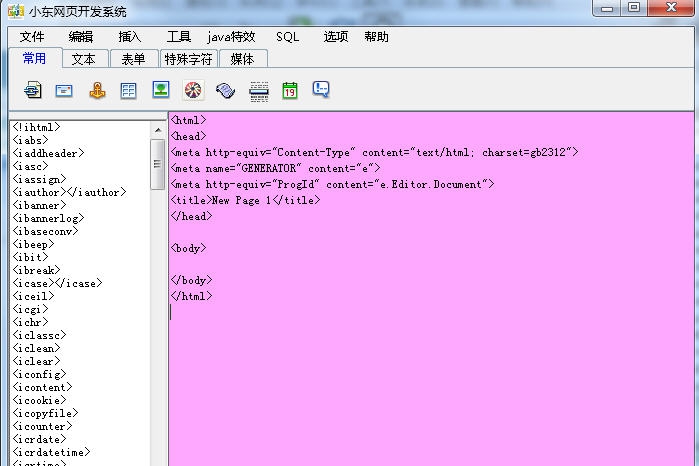Select <icgi> in the tag list
Viewport: 699px width, 466px height.
pos(30,309)
